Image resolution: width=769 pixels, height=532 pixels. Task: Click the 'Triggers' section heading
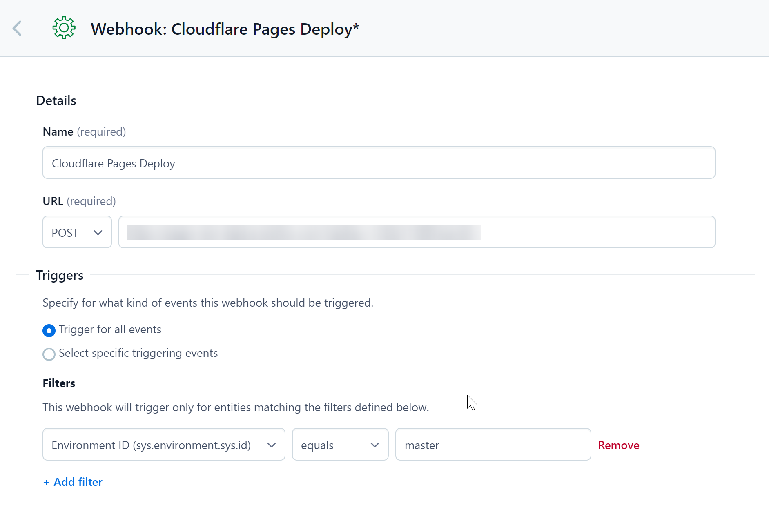pyautogui.click(x=60, y=275)
